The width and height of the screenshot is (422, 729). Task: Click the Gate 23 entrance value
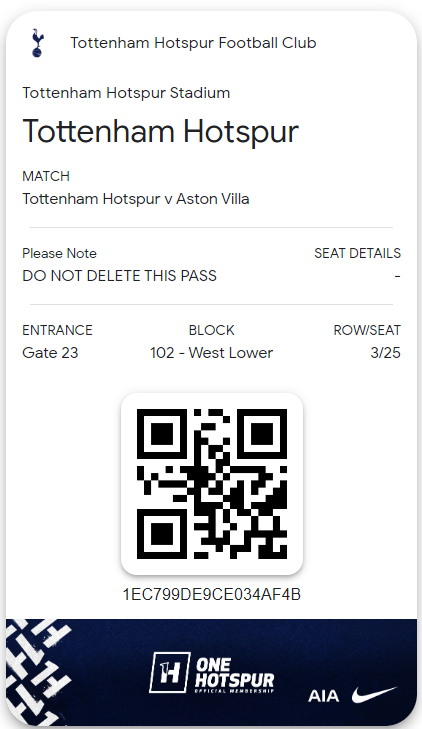[x=50, y=353]
